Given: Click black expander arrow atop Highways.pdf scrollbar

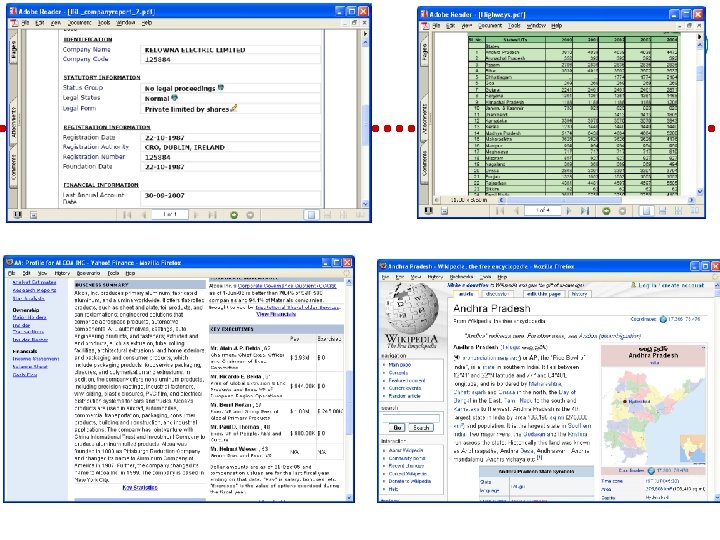Looking at the screenshot, I should (700, 36).
